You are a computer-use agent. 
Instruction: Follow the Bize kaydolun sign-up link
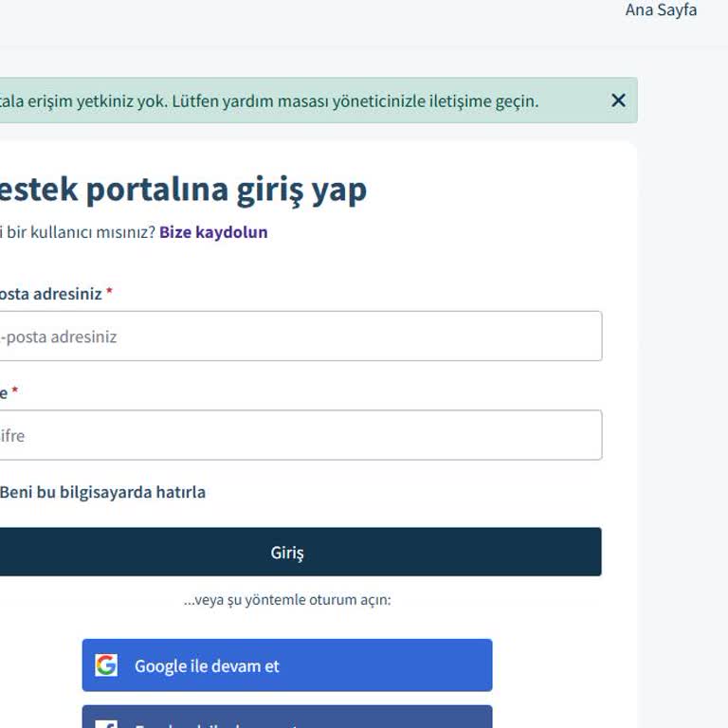point(213,232)
